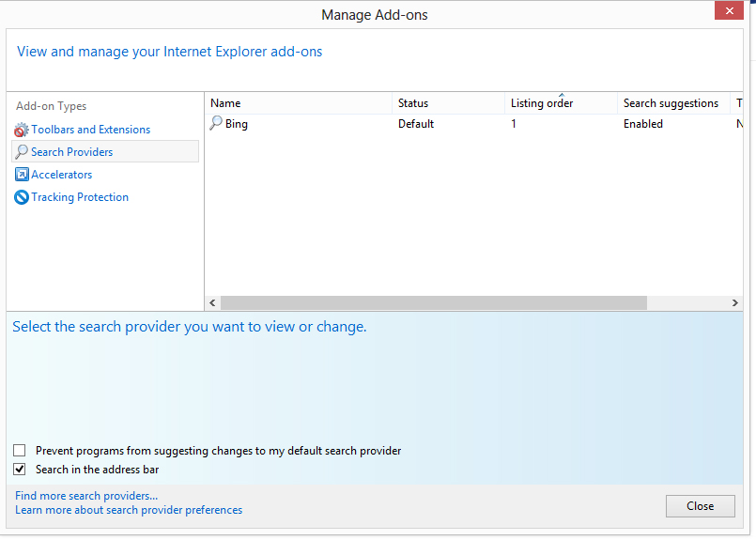The width and height of the screenshot is (756, 540).
Task: Click the scroll left arrow
Action: coord(212,303)
